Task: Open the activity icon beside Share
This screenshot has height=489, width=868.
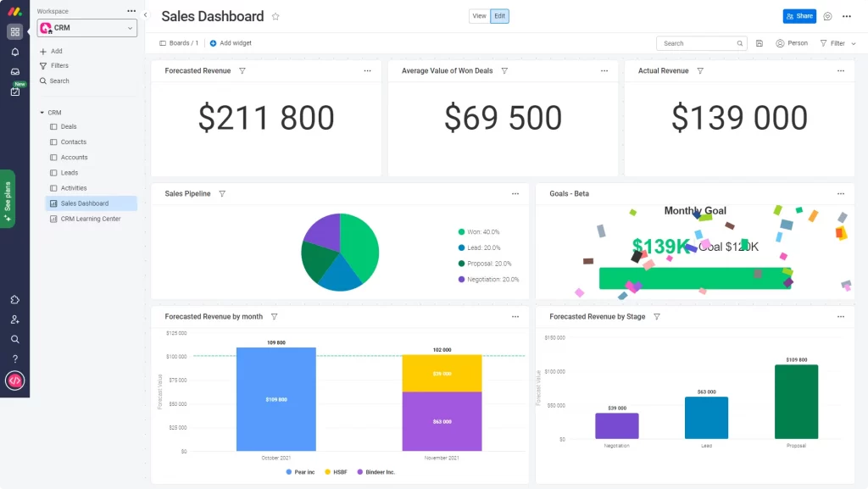Action: [827, 17]
